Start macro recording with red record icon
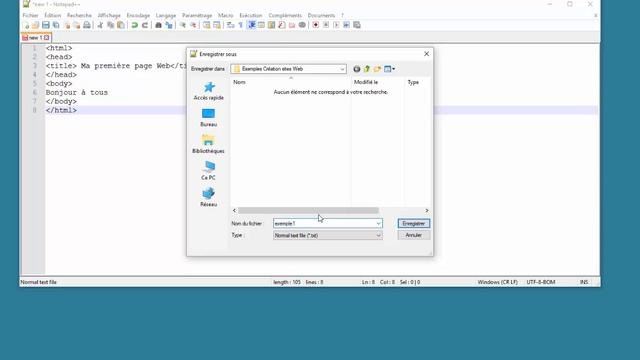Viewport: 640px width, 360px height. (316, 25)
